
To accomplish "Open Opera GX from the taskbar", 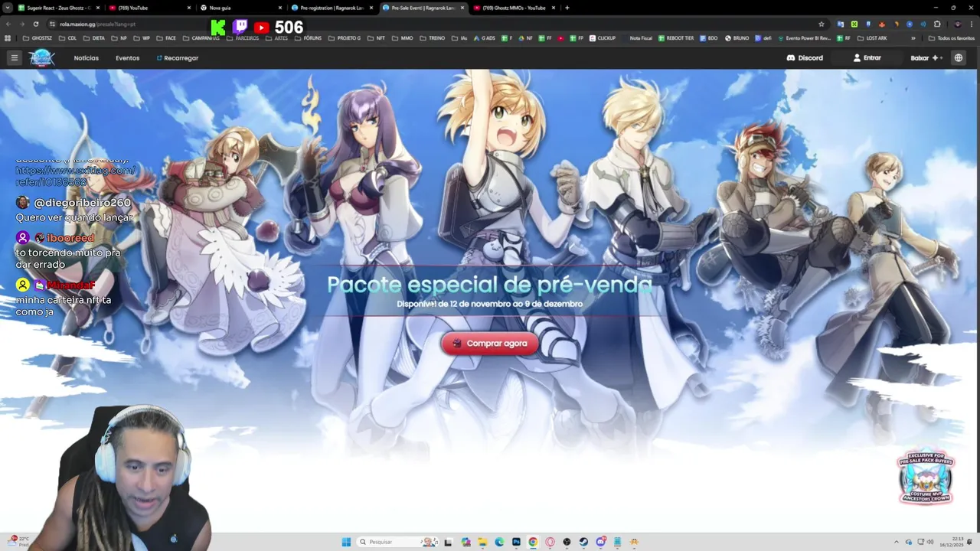I will click(x=550, y=542).
